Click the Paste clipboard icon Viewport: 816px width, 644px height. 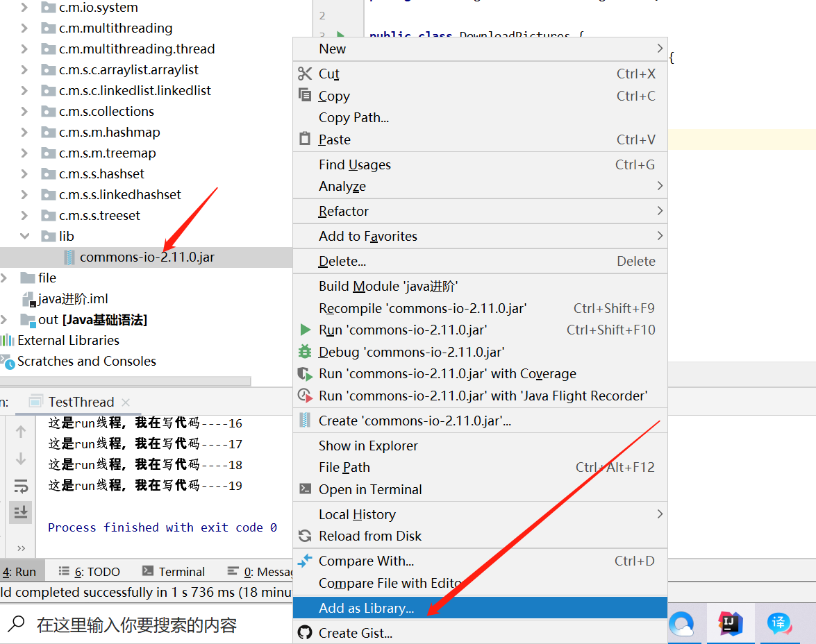[x=305, y=139]
